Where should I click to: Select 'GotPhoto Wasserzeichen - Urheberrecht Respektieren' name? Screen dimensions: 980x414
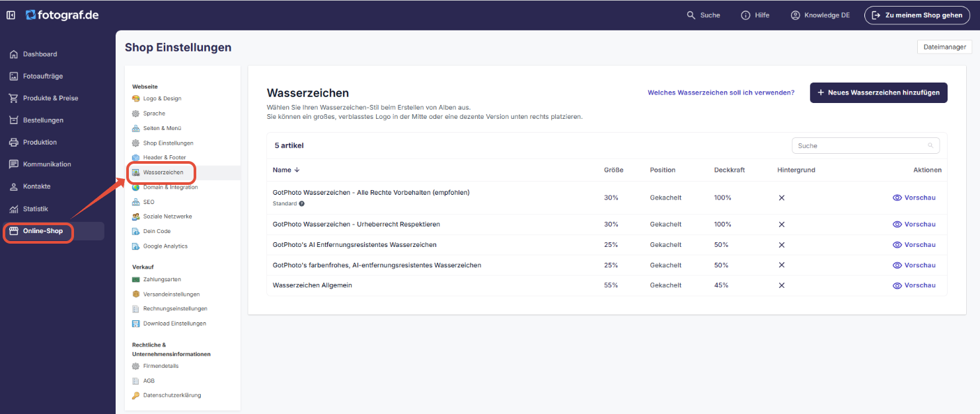pyautogui.click(x=356, y=224)
